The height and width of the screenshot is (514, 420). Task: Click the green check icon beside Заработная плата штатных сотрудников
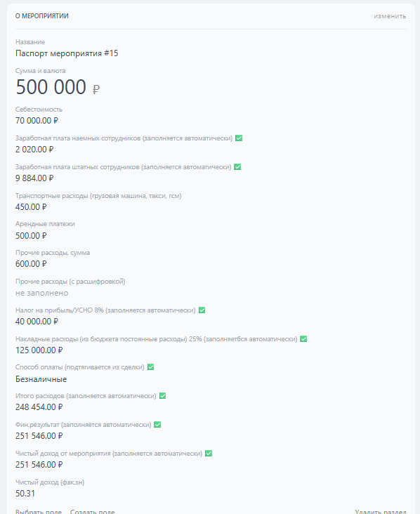[237, 167]
